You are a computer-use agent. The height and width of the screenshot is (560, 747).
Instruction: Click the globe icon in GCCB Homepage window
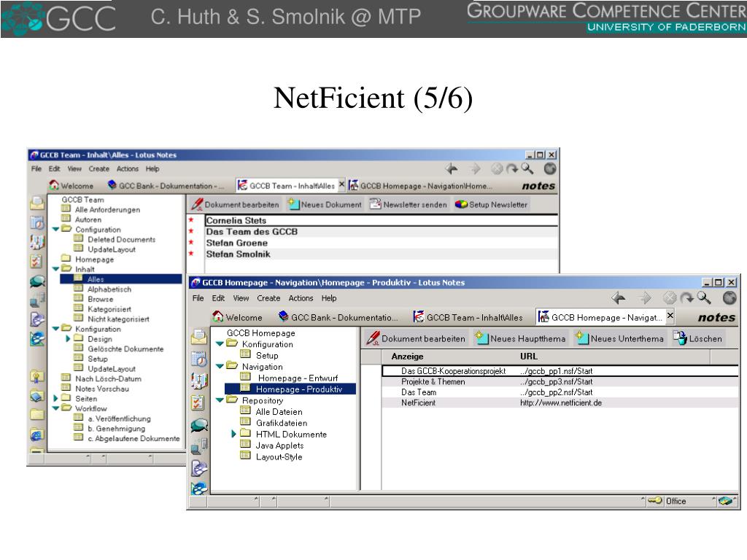click(729, 298)
